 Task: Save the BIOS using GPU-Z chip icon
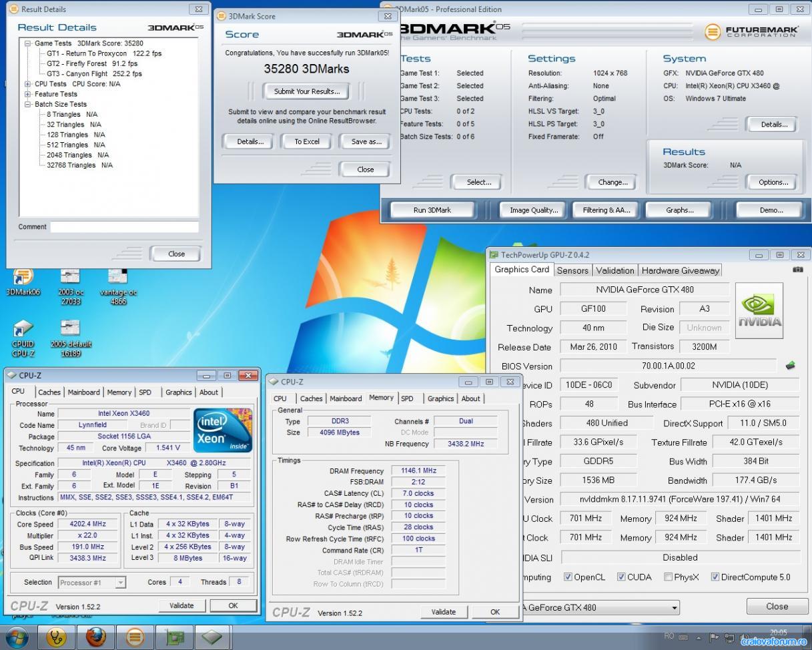pyautogui.click(x=791, y=365)
